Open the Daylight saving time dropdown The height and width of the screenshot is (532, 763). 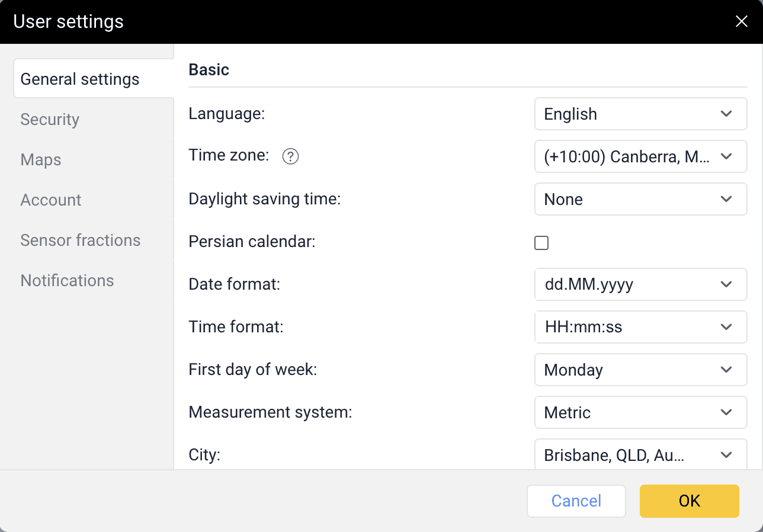click(x=640, y=199)
